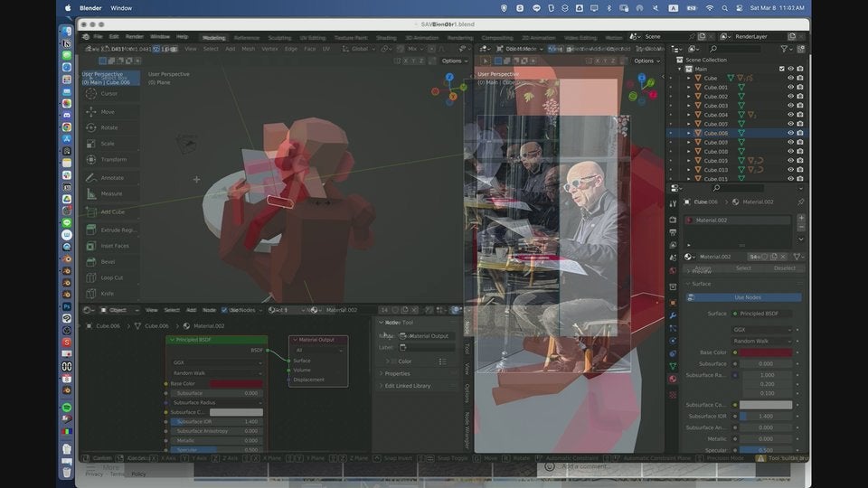Select the Rotate tool

pyautogui.click(x=109, y=127)
